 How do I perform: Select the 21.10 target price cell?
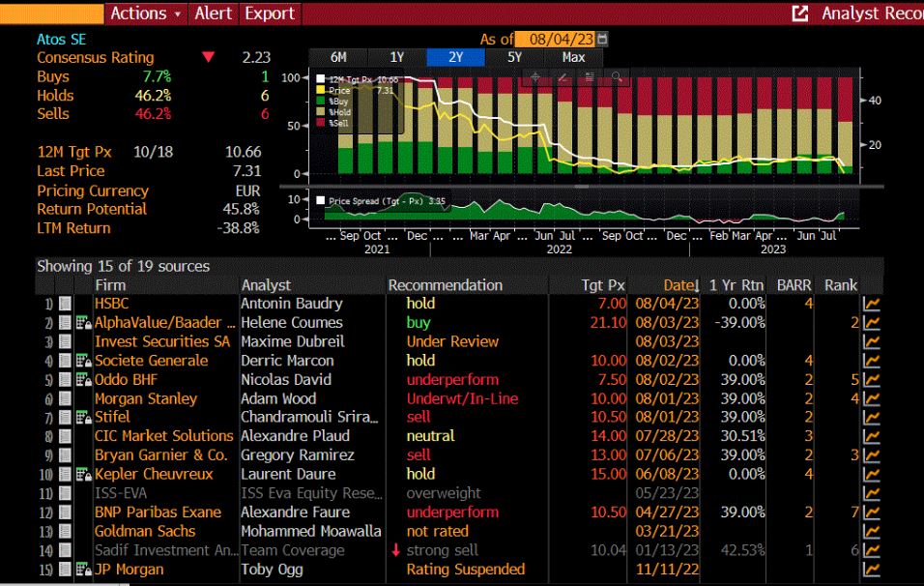(608, 322)
